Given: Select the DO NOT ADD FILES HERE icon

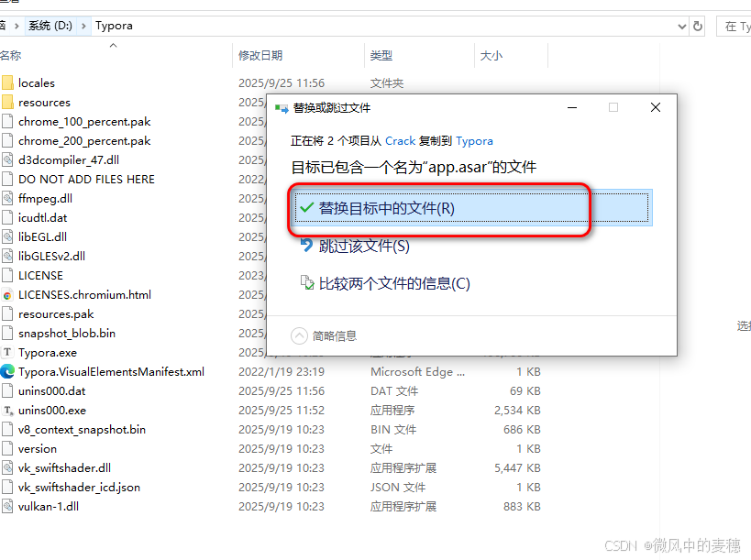Looking at the screenshot, I should click(x=7, y=179).
